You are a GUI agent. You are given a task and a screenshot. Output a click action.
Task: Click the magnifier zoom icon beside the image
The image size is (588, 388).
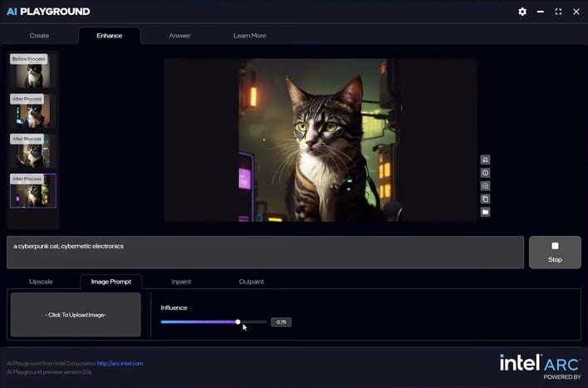click(485, 186)
